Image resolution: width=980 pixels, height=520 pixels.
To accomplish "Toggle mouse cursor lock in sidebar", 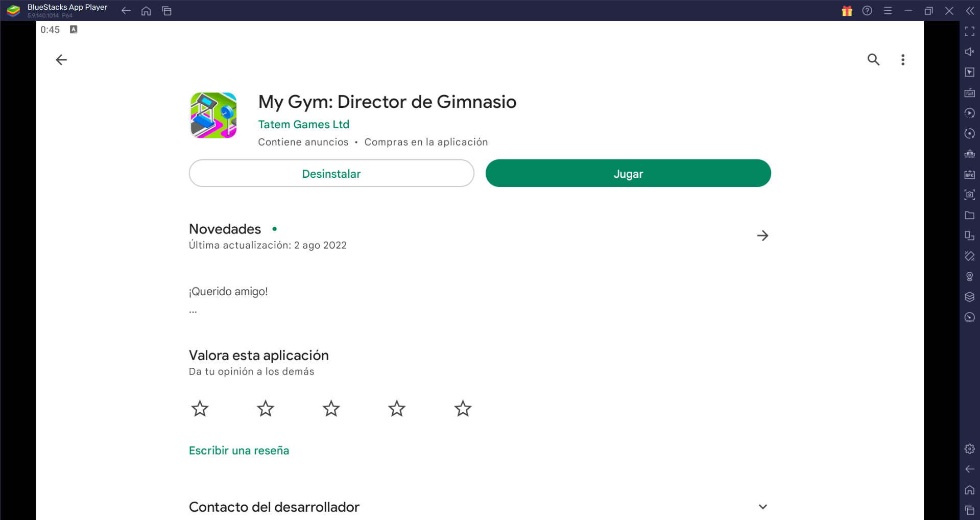I will point(970,73).
